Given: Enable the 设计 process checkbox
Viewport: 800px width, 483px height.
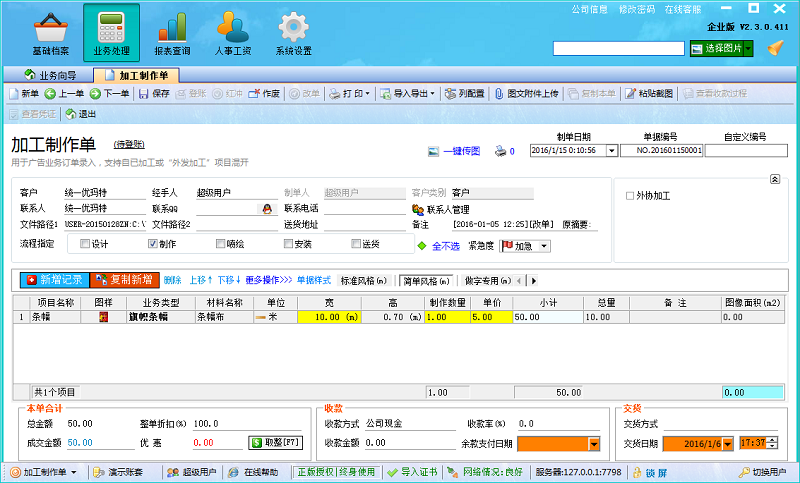Looking at the screenshot, I should pos(85,244).
